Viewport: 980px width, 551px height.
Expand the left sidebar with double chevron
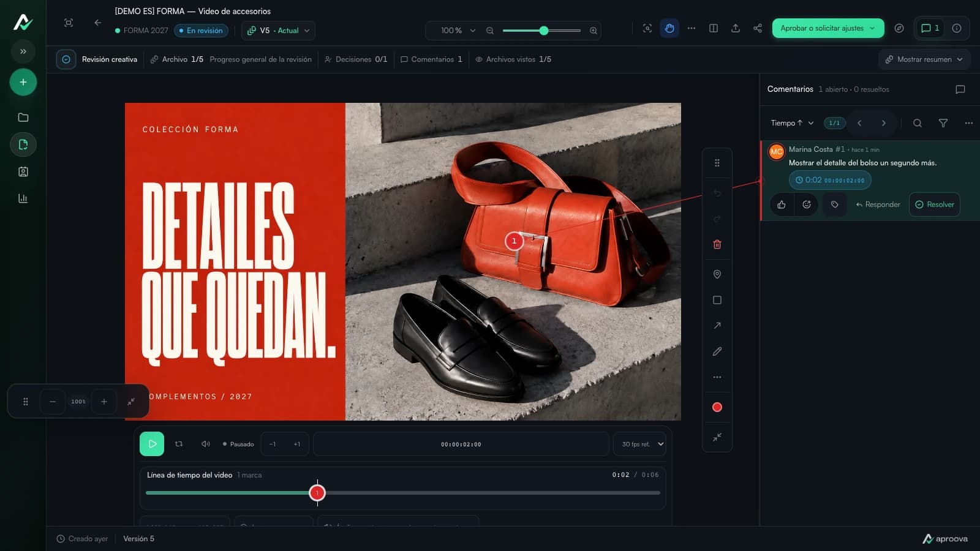[x=23, y=51]
